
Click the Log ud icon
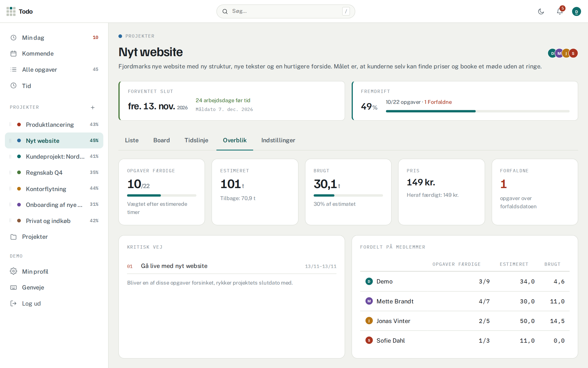(14, 303)
